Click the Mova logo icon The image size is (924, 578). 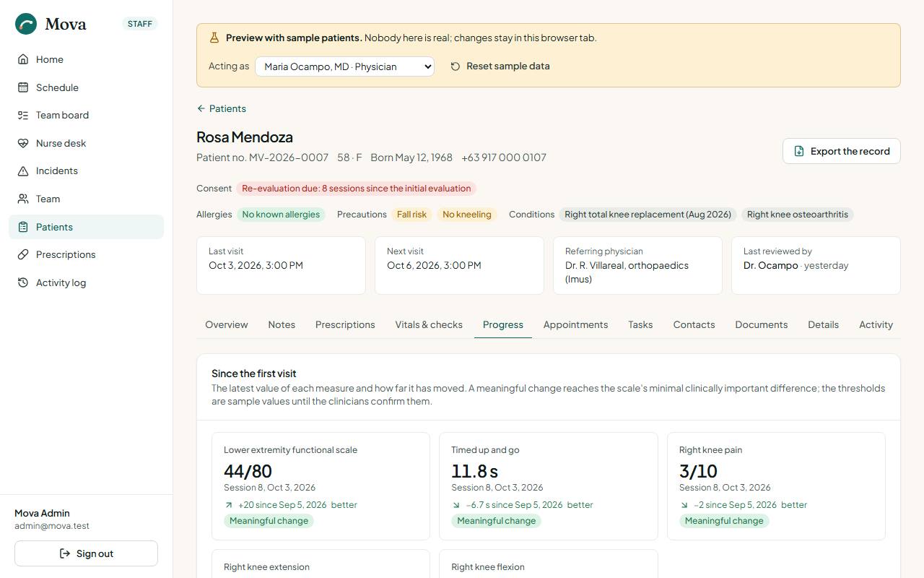tap(26, 24)
